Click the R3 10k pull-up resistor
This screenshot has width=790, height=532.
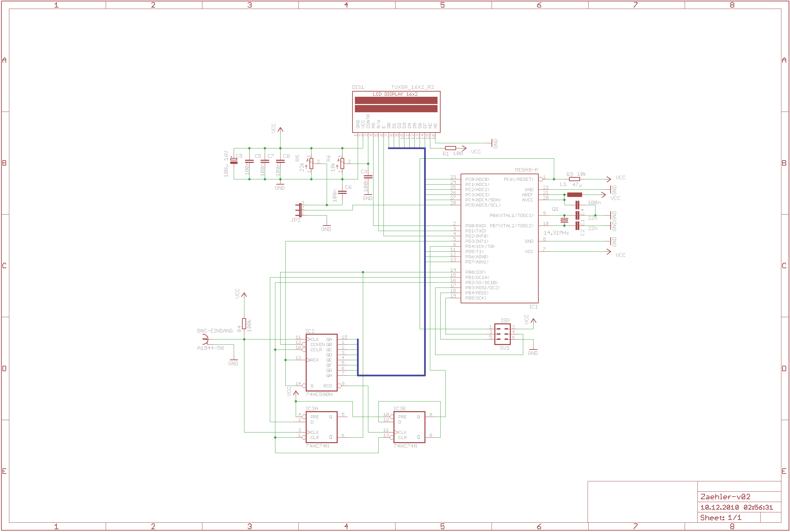574,179
